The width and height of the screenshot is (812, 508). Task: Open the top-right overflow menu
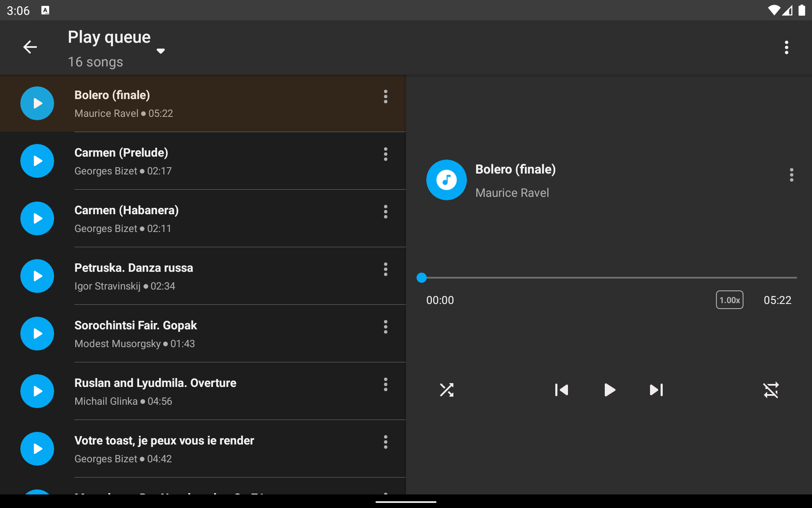click(786, 47)
